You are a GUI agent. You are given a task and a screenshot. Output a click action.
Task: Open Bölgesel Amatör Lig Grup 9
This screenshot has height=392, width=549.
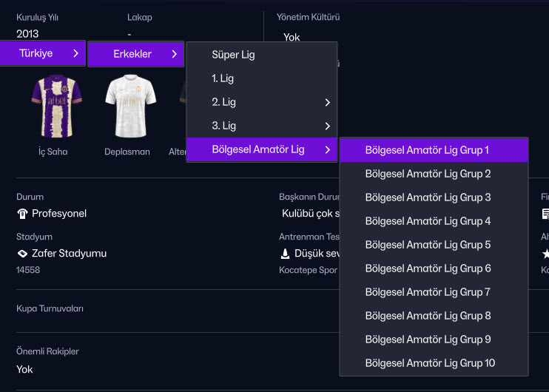click(x=428, y=339)
